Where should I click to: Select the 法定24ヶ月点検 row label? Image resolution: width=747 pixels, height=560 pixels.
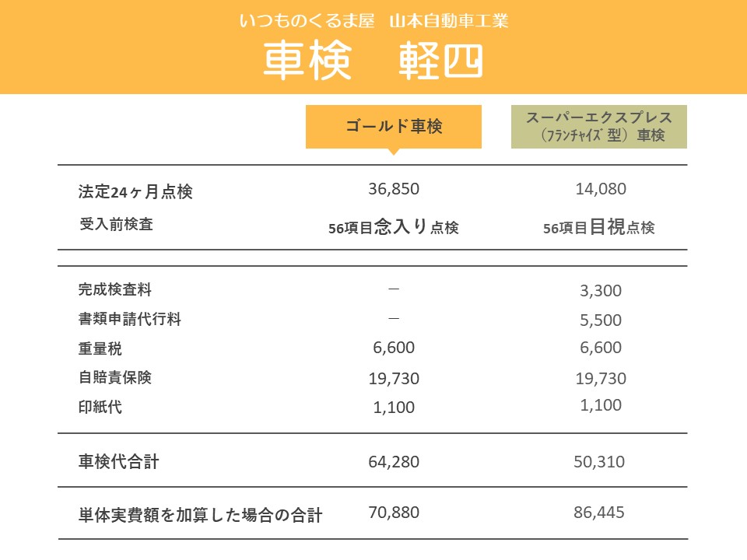click(135, 191)
